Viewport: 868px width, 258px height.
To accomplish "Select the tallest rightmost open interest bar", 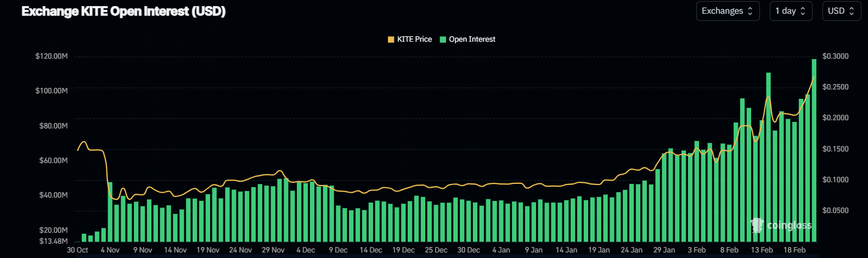I will coord(814,151).
